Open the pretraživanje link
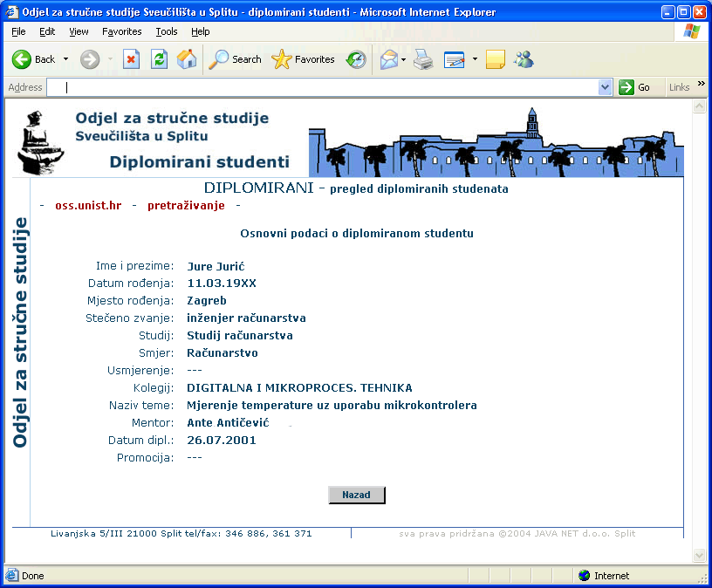This screenshot has height=588, width=712. tap(186, 206)
